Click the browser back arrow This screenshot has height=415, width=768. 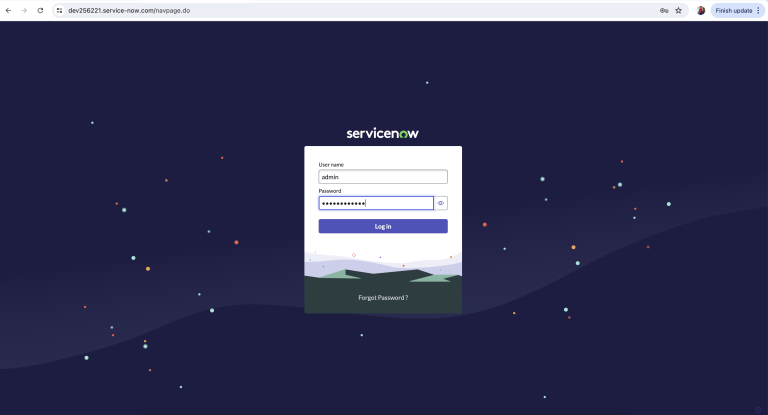[x=9, y=10]
